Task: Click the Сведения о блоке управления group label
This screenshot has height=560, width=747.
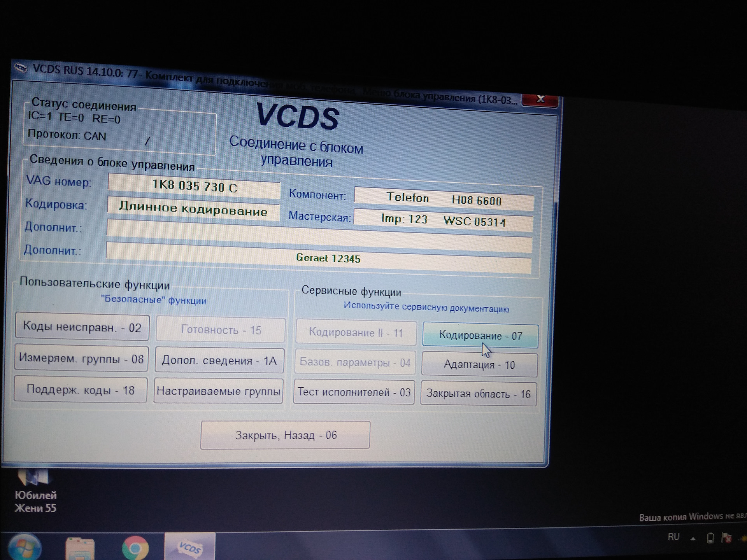Action: [112, 163]
